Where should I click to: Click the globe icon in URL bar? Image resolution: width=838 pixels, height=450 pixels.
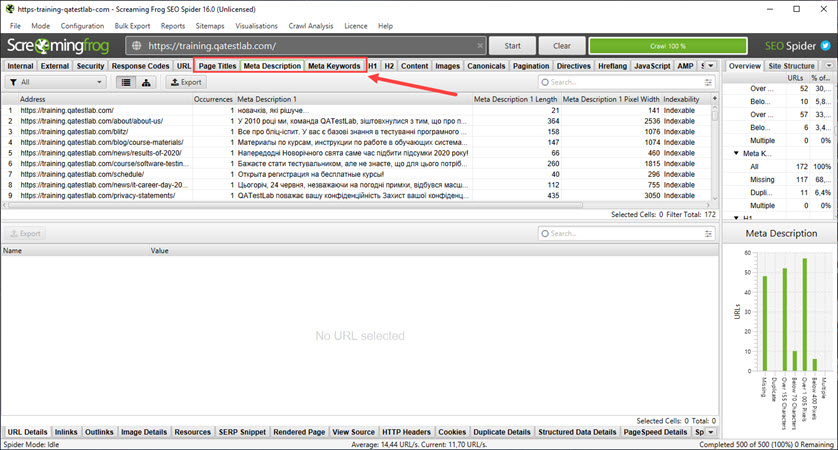click(x=136, y=46)
